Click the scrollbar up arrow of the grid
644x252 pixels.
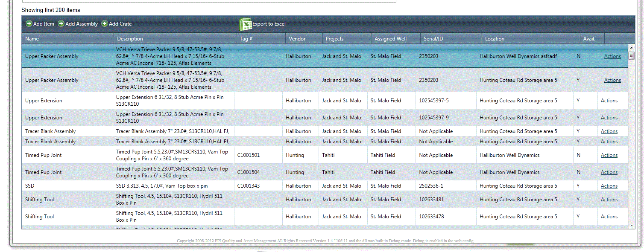[631, 47]
